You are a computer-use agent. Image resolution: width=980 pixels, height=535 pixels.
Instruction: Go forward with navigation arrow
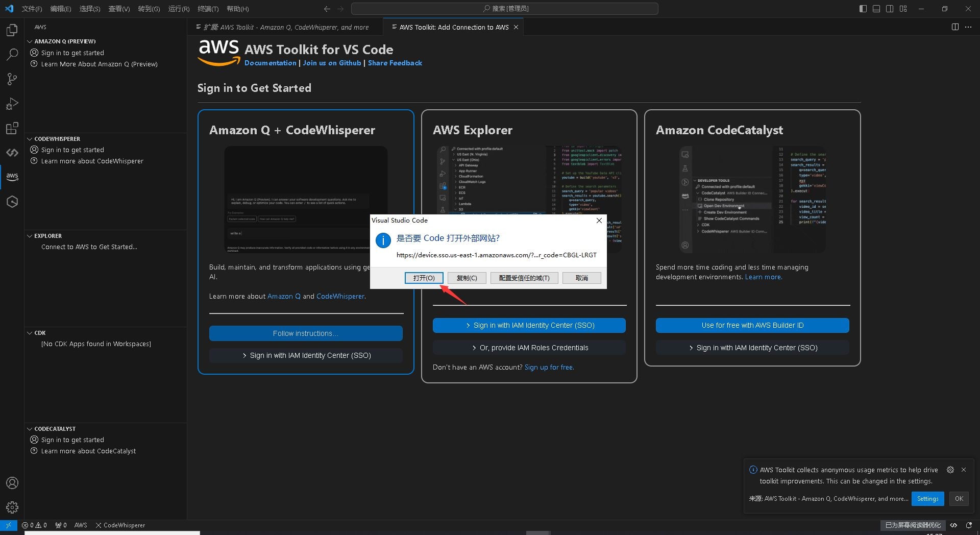340,9
